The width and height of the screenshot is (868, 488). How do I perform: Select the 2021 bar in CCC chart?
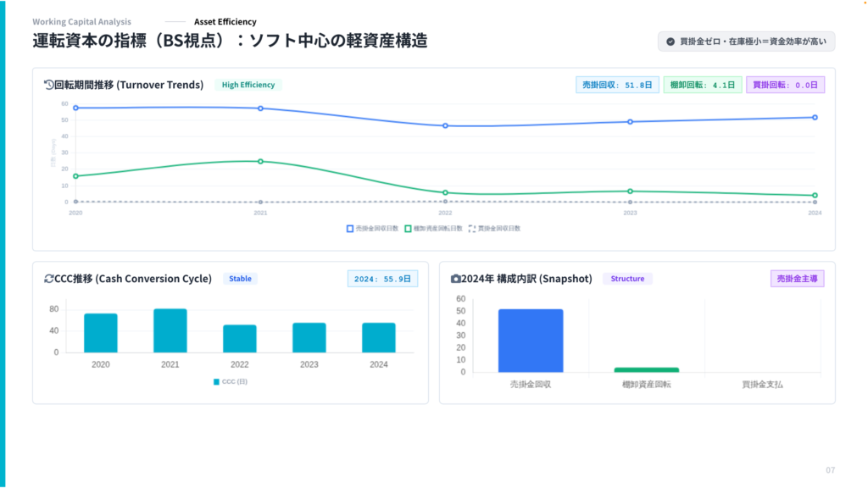coord(170,330)
